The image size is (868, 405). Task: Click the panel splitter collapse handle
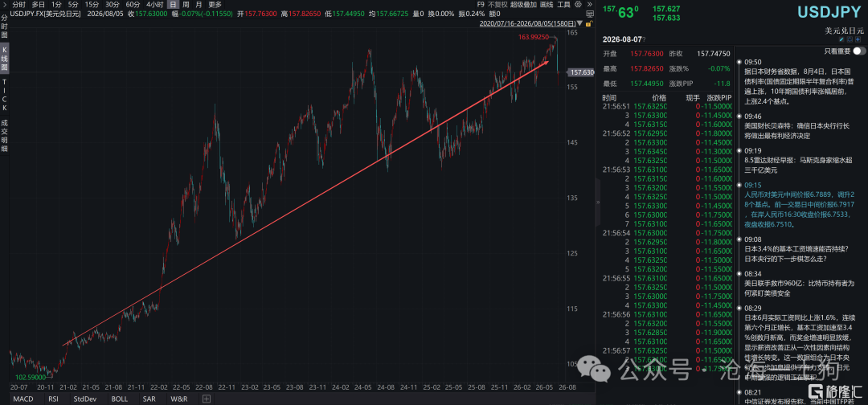point(598,202)
